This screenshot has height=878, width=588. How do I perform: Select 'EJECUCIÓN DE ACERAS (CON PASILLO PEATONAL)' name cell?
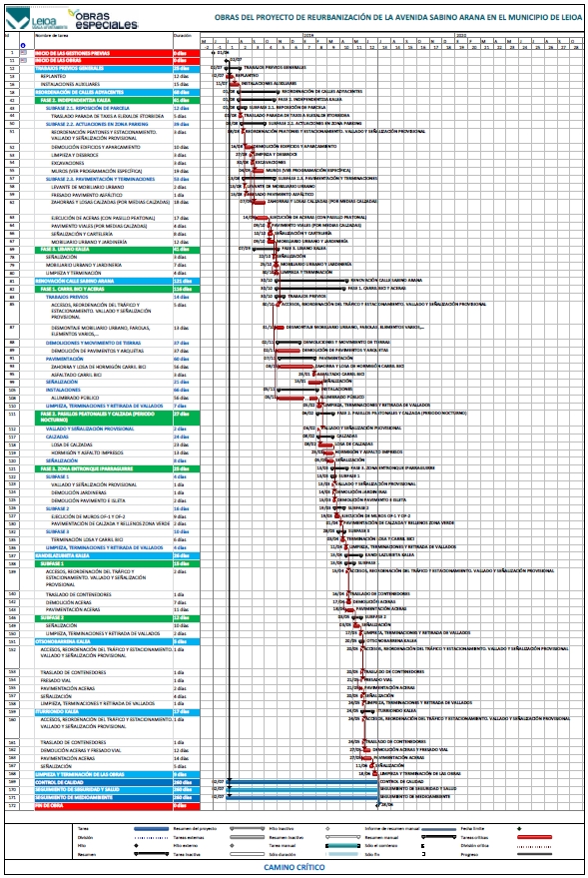coord(103,218)
